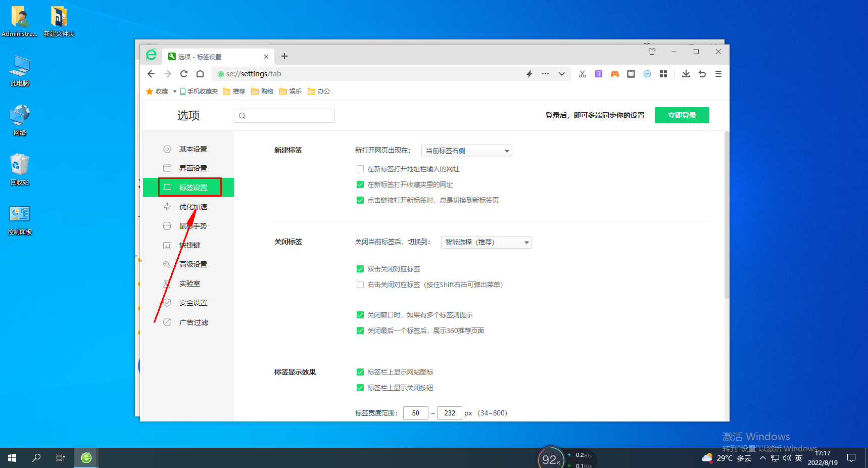868x468 pixels.
Task: Select 广告过滤 in the sidebar
Action: coord(188,322)
